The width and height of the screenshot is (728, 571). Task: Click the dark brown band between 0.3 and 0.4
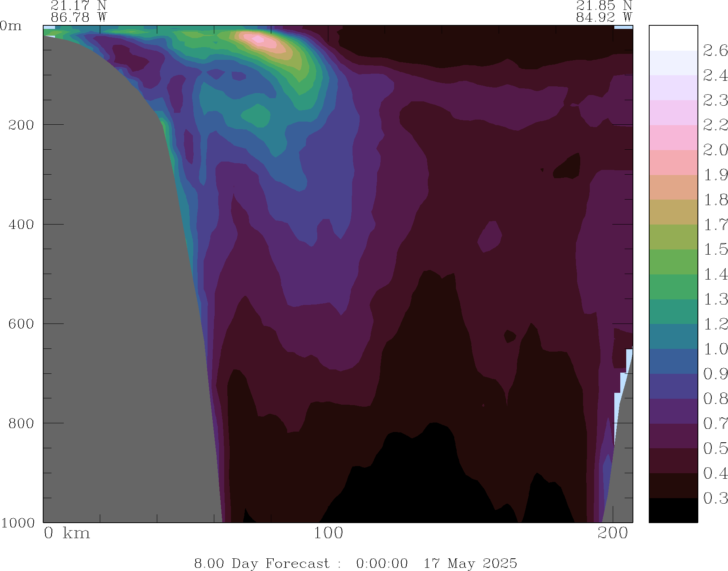click(673, 485)
